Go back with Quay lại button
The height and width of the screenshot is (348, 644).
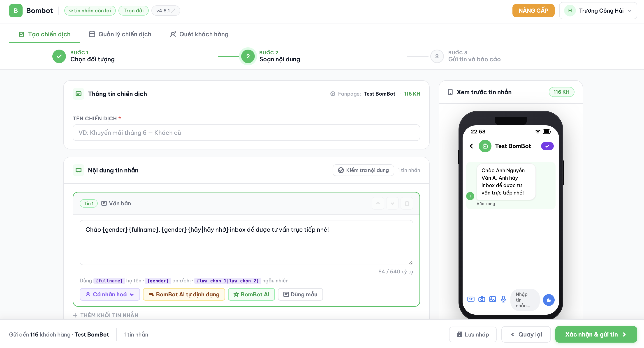tap(526, 334)
